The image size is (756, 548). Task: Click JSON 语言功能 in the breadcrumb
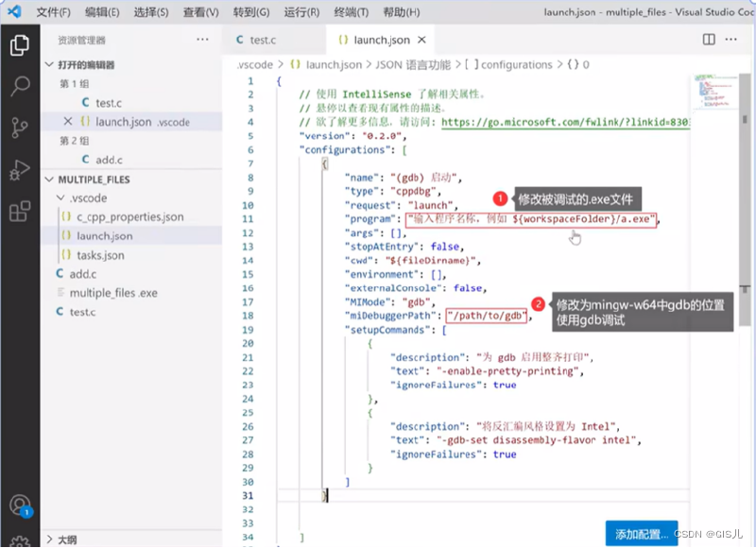413,64
